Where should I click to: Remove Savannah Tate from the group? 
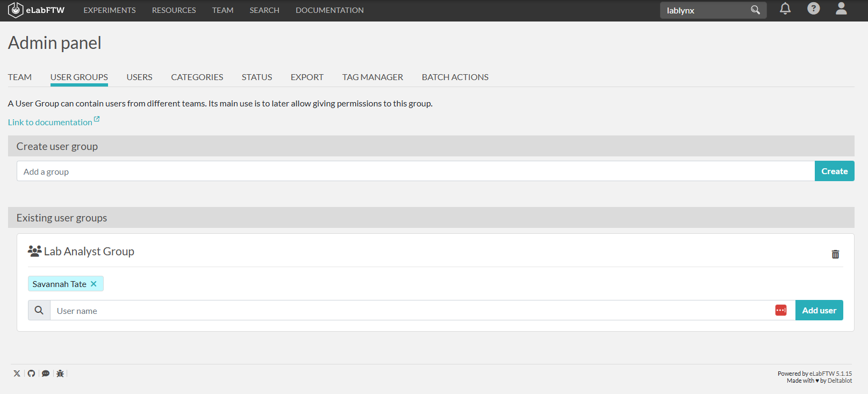pos(94,284)
